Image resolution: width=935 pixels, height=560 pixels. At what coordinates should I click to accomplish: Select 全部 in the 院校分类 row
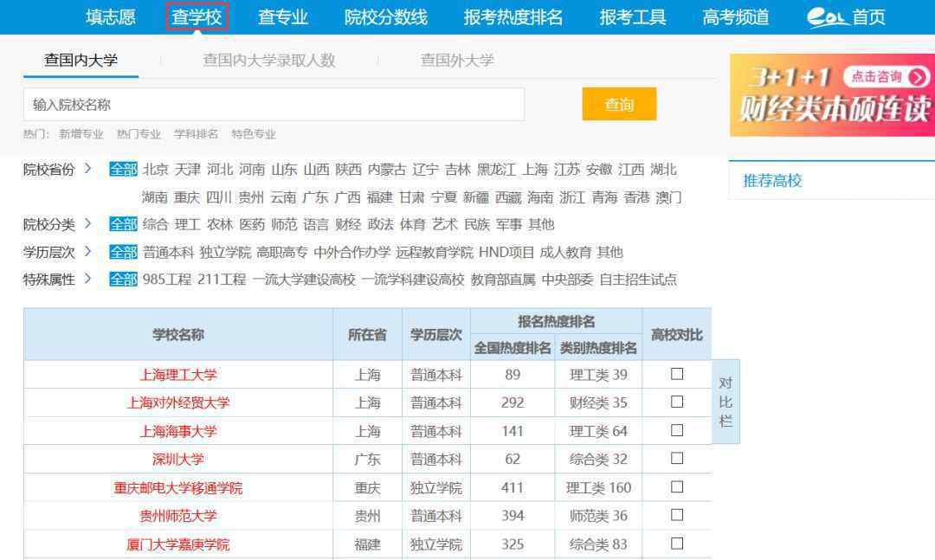point(124,224)
